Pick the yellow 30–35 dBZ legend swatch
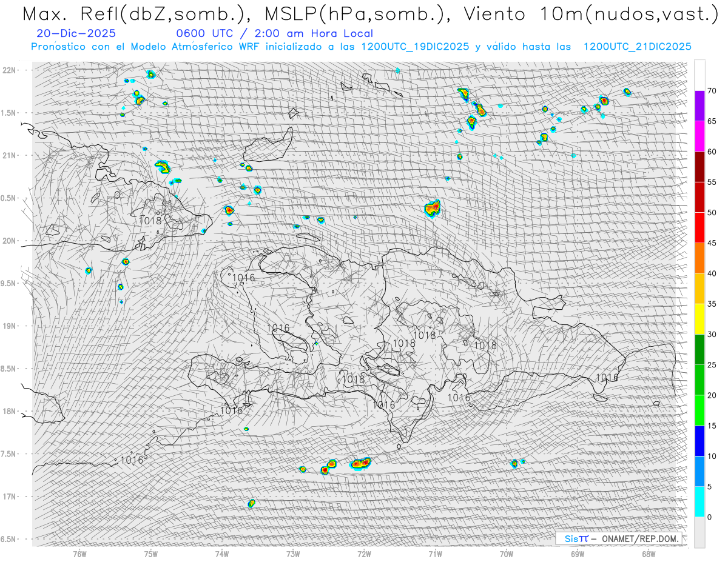Image resolution: width=728 pixels, height=562 pixels. (699, 319)
